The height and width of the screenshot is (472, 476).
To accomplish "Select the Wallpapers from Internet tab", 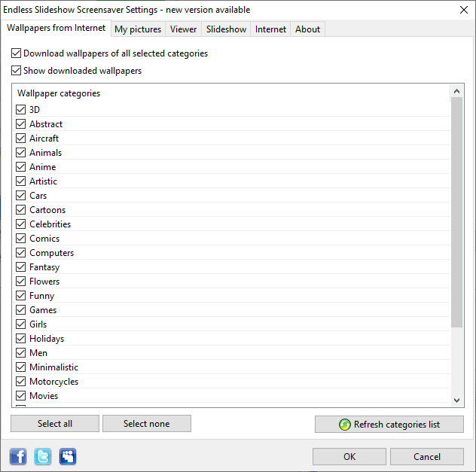I will point(56,28).
